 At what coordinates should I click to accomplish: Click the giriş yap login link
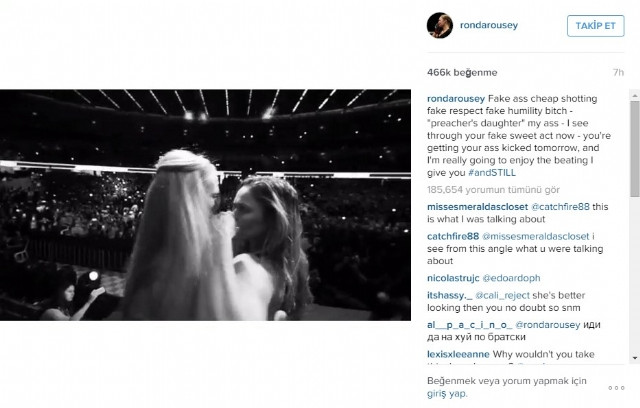447,394
